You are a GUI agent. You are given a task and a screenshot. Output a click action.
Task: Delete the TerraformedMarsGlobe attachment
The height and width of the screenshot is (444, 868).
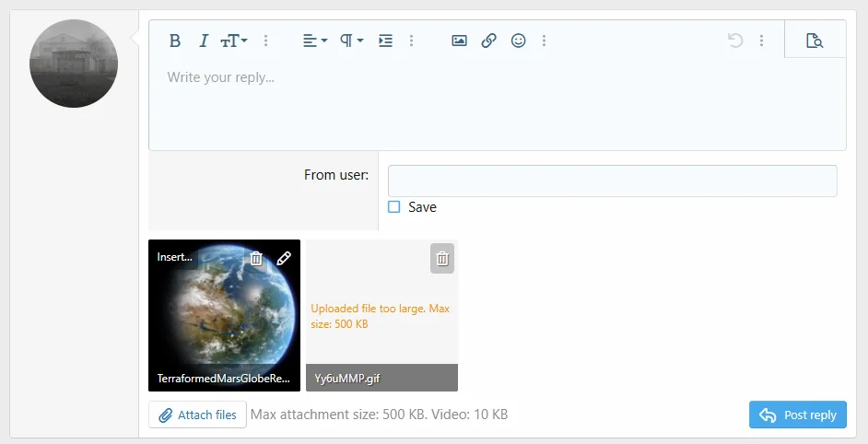click(x=257, y=259)
